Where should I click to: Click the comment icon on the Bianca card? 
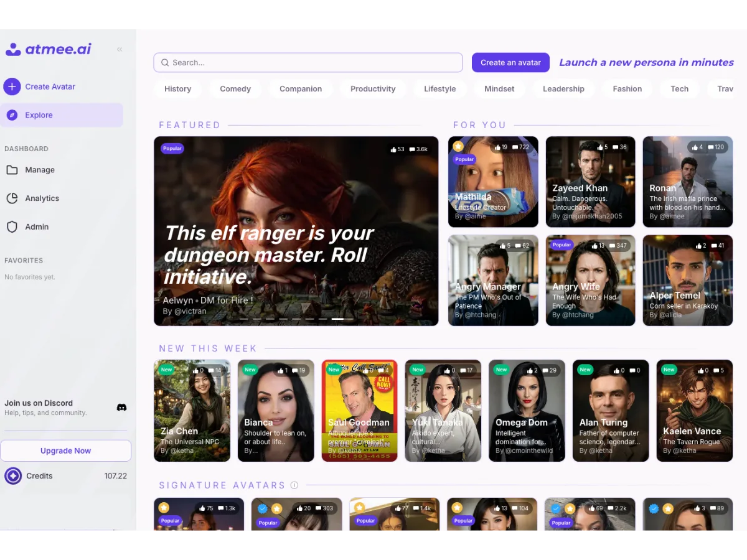295,370
